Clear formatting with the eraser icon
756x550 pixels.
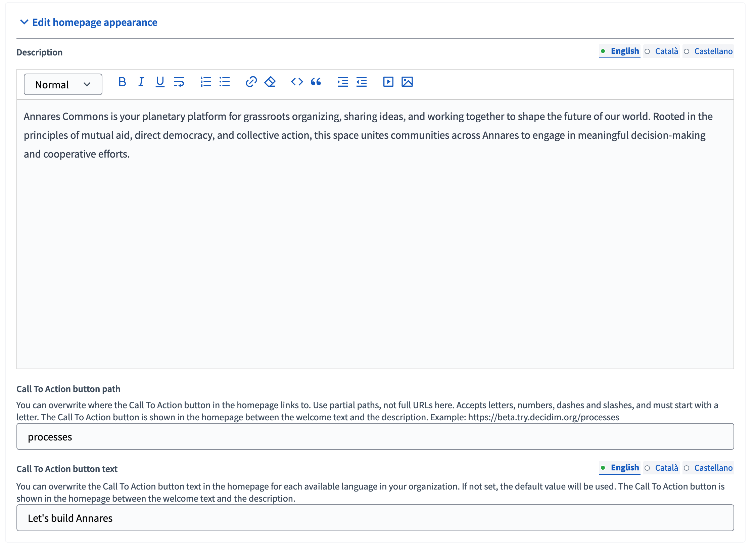270,82
